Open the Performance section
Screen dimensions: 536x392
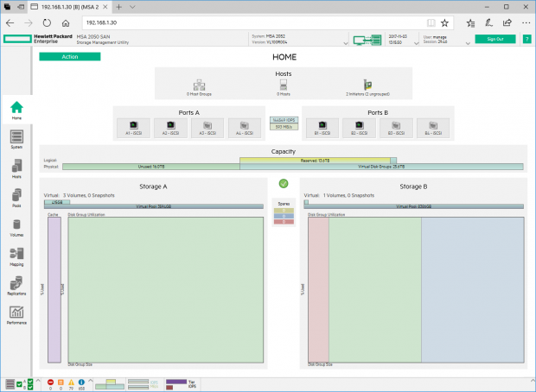coord(16,314)
